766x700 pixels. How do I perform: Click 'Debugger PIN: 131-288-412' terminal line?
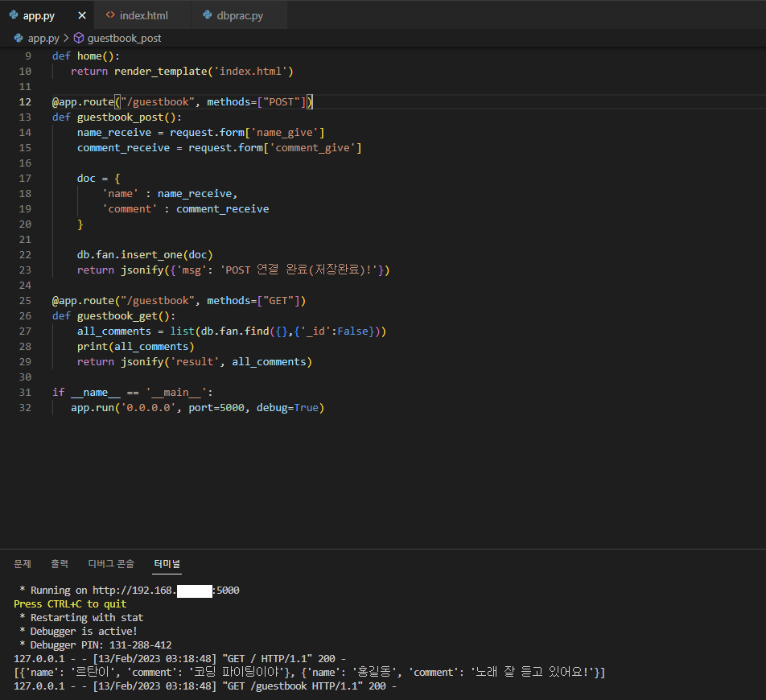click(x=96, y=644)
